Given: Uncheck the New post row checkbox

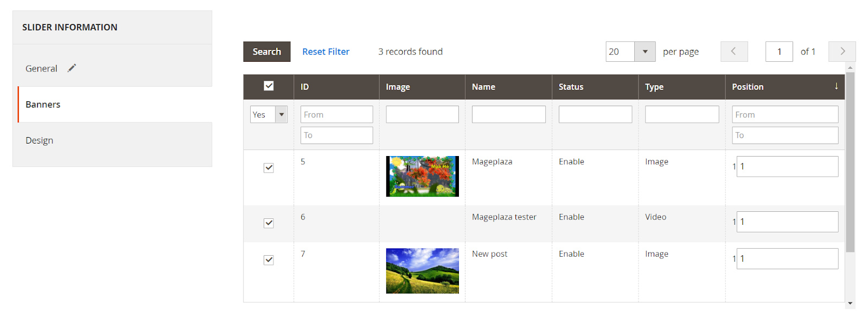Looking at the screenshot, I should pos(269,260).
